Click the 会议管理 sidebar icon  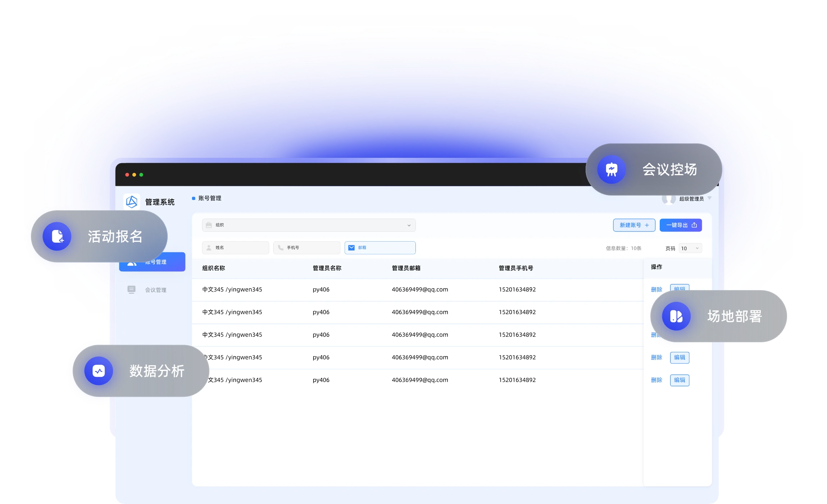131,290
